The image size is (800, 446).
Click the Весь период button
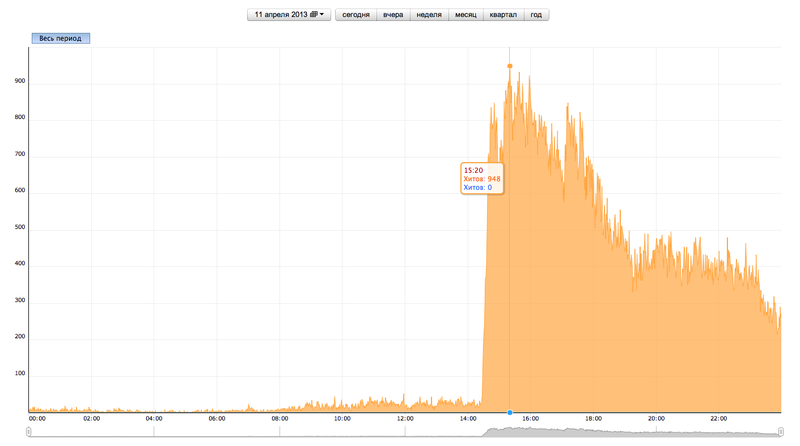61,38
